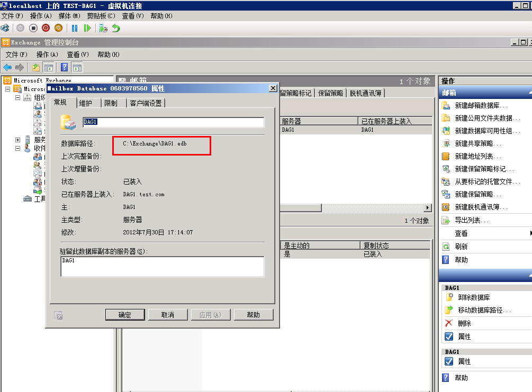Screen dimensions: 532x392
Task: Click New Public Folder Database (新建公用文件夹数据) action
Action: (487, 118)
